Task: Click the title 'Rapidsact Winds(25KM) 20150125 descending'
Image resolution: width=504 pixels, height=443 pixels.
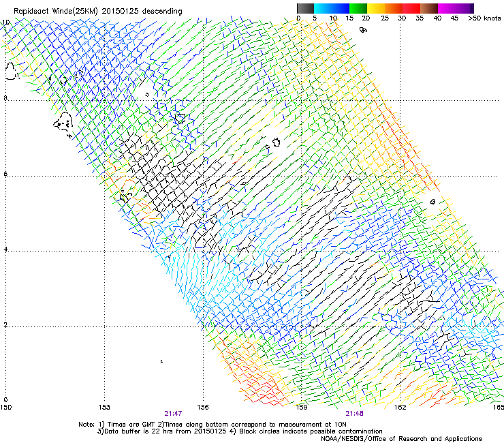Action: [97, 12]
